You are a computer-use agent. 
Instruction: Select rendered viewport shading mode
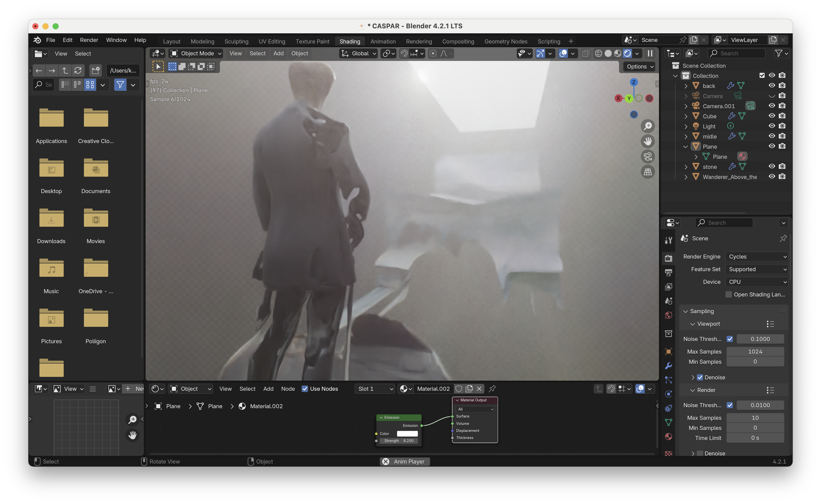[x=627, y=53]
